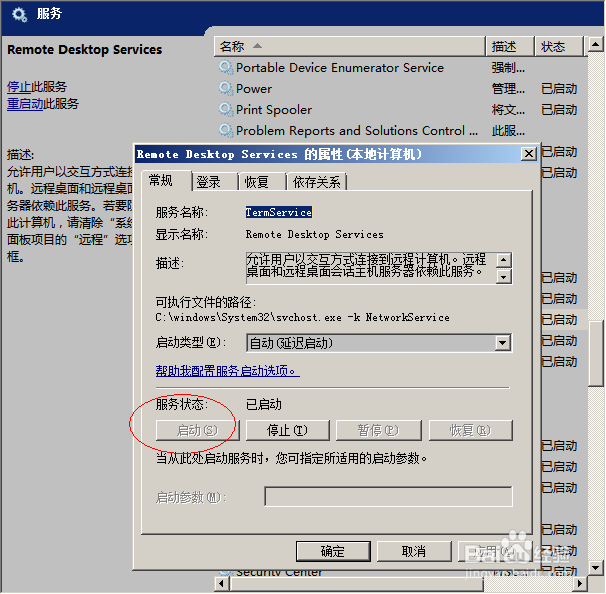Click the 已启动 status next to Print Spooler
Viewport: 606px width, 594px height.
[x=559, y=109]
